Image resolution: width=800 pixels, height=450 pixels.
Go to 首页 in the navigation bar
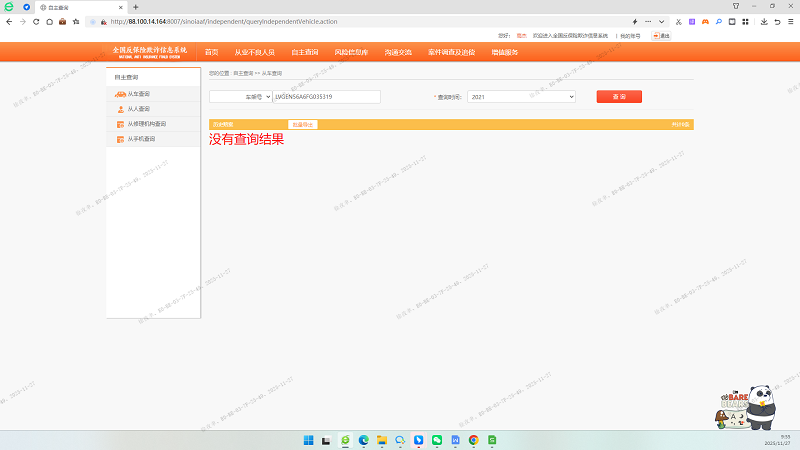click(211, 52)
